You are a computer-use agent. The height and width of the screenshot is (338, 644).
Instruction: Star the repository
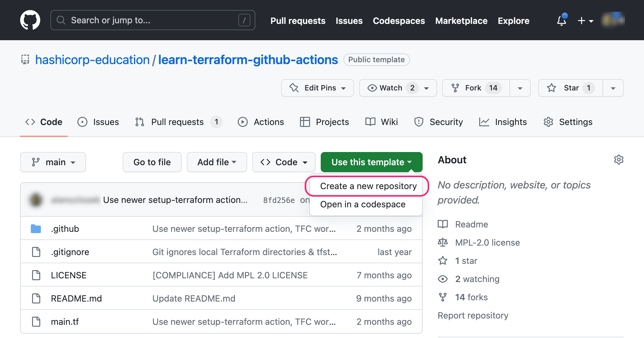tap(571, 88)
